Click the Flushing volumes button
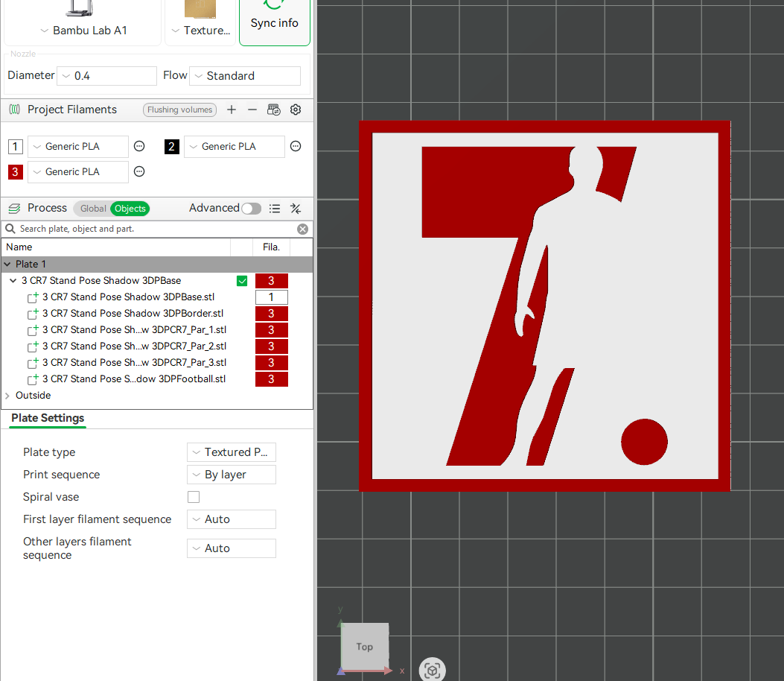 (179, 110)
